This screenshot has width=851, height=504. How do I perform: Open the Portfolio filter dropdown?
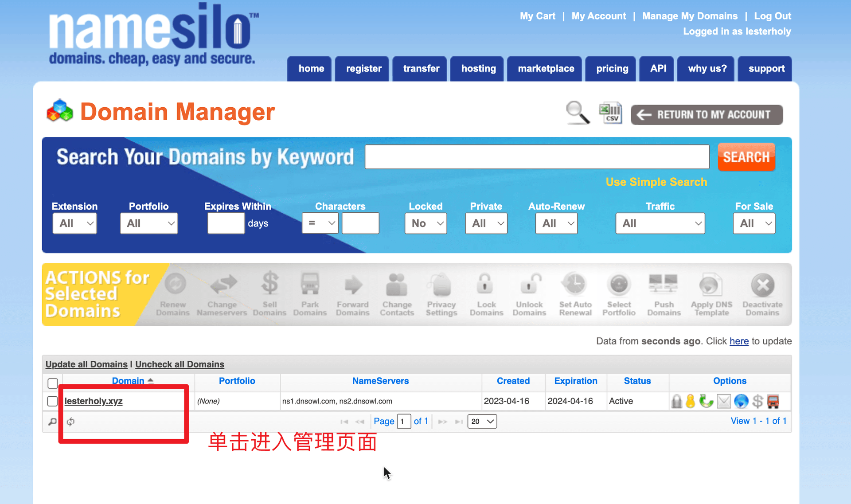(x=149, y=223)
